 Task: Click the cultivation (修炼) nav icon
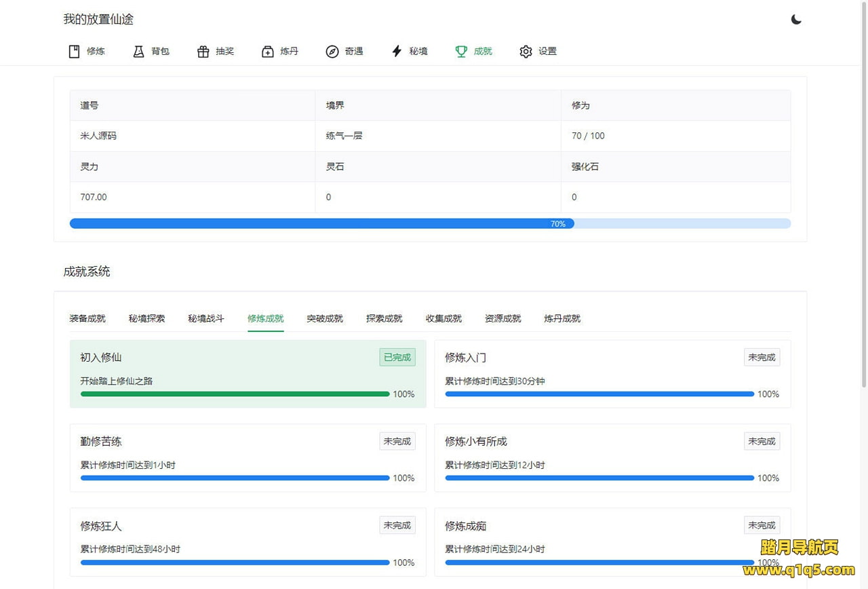point(75,52)
